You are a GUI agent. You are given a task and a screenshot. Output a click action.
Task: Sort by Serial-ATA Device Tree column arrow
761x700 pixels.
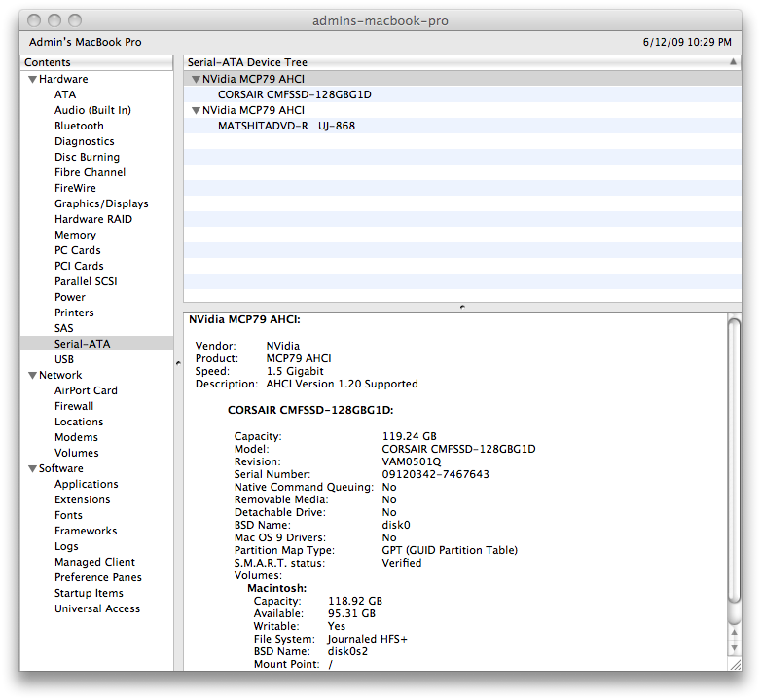tap(733, 62)
